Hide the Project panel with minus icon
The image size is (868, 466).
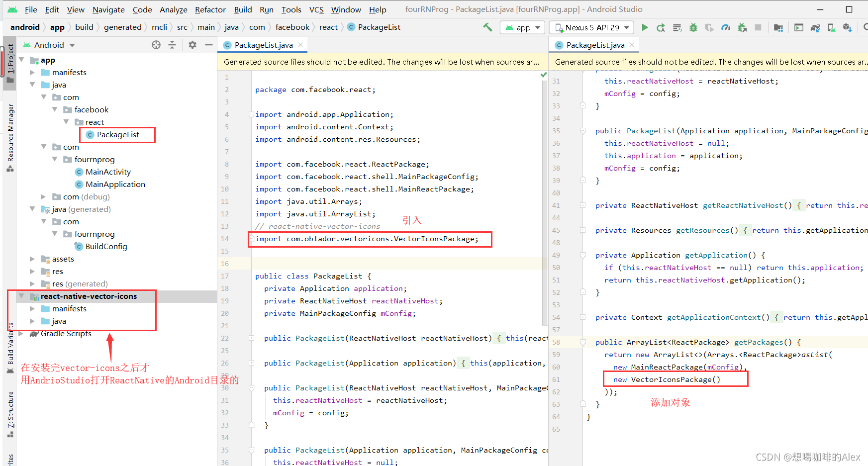pyautogui.click(x=209, y=45)
